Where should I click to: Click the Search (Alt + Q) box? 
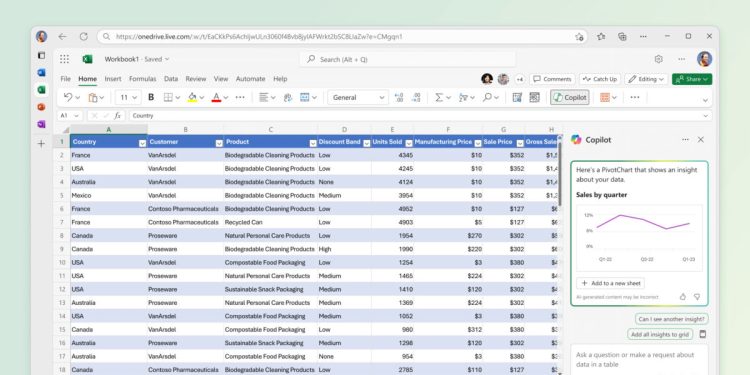tap(408, 59)
